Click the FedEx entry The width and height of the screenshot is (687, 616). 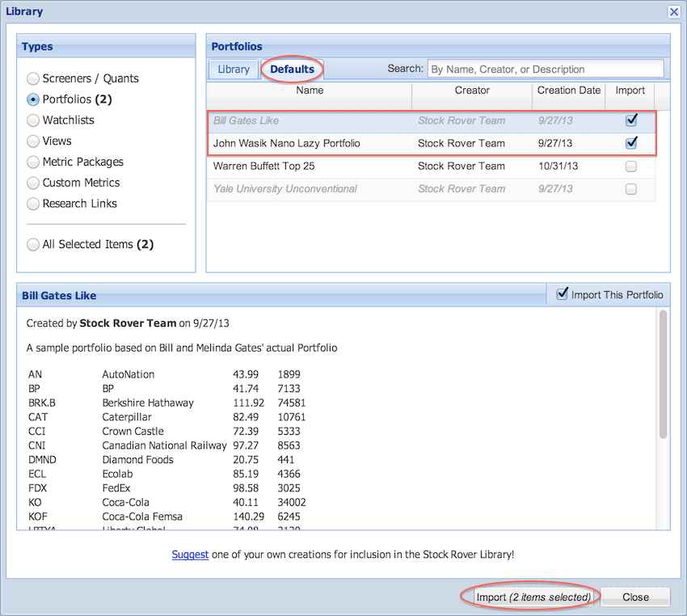point(116,488)
